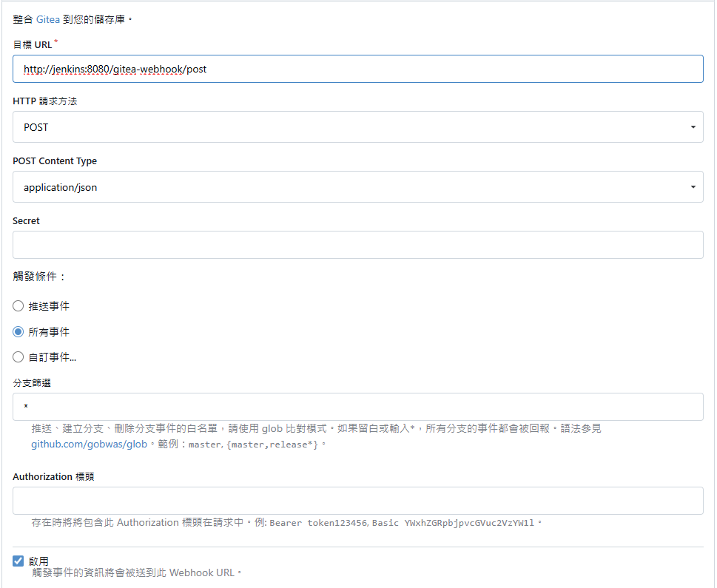Click the caret arrow on the POST dropdown
The image size is (717, 588).
[693, 127]
